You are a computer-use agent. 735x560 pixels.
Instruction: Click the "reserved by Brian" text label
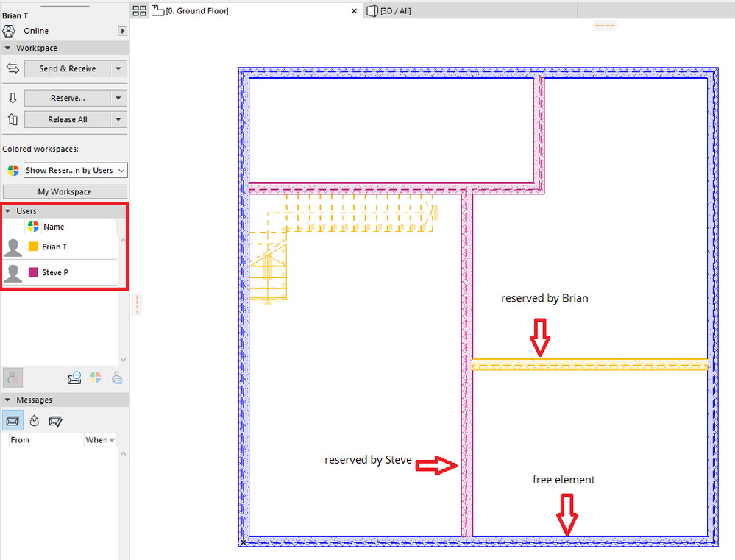(544, 298)
